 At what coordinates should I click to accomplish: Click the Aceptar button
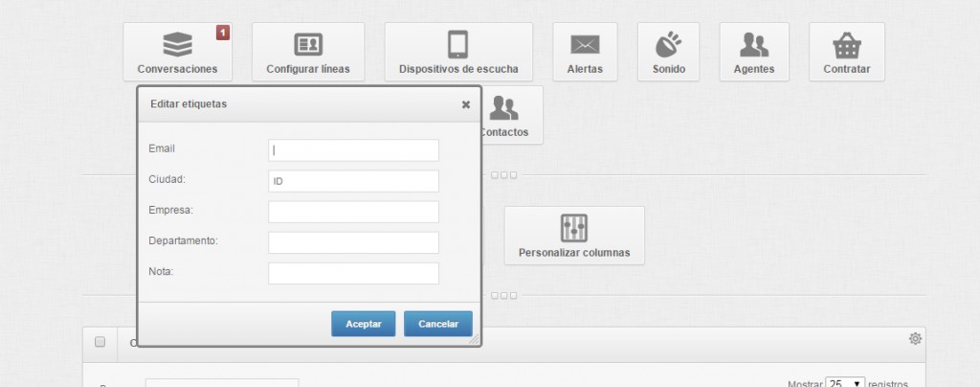(363, 324)
